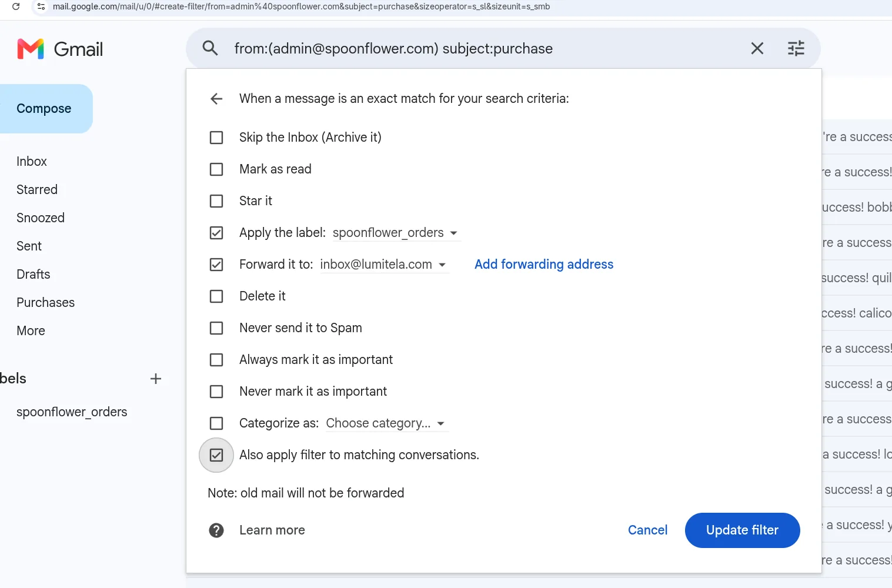Open the spoonflower_orders label dropdown
Image resolution: width=892 pixels, height=588 pixels.
pos(396,233)
